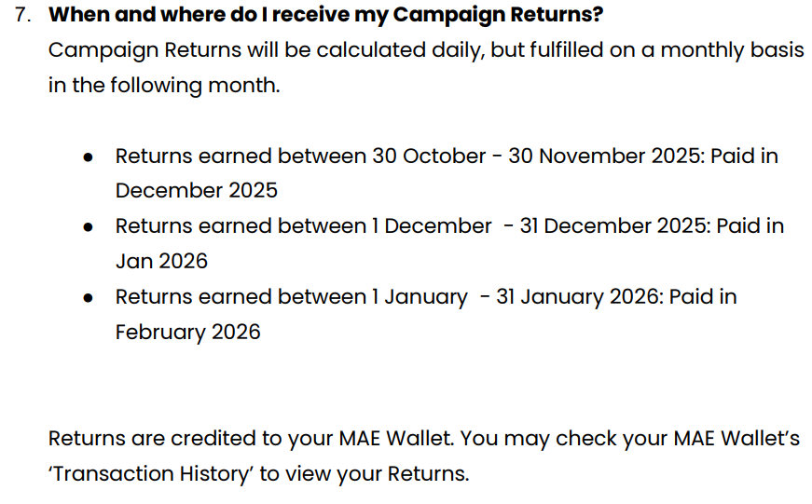Click the quoted 'Transaction History' text
This screenshot has width=812, height=504.
[151, 474]
